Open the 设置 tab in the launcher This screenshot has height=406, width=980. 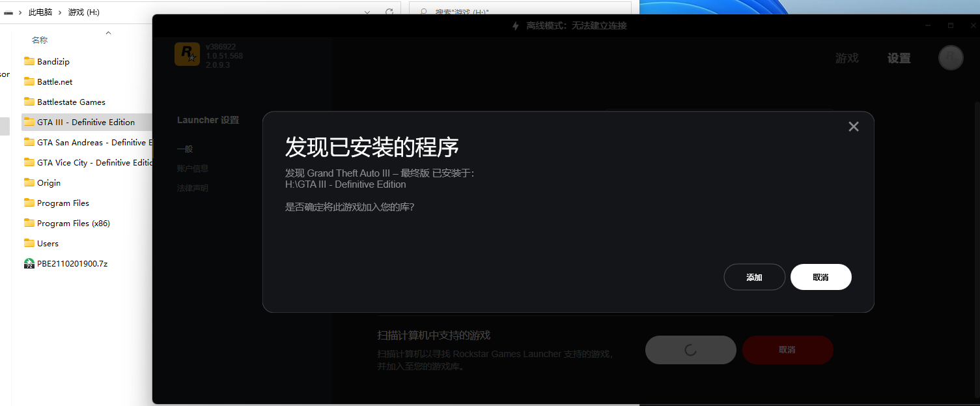coord(899,58)
